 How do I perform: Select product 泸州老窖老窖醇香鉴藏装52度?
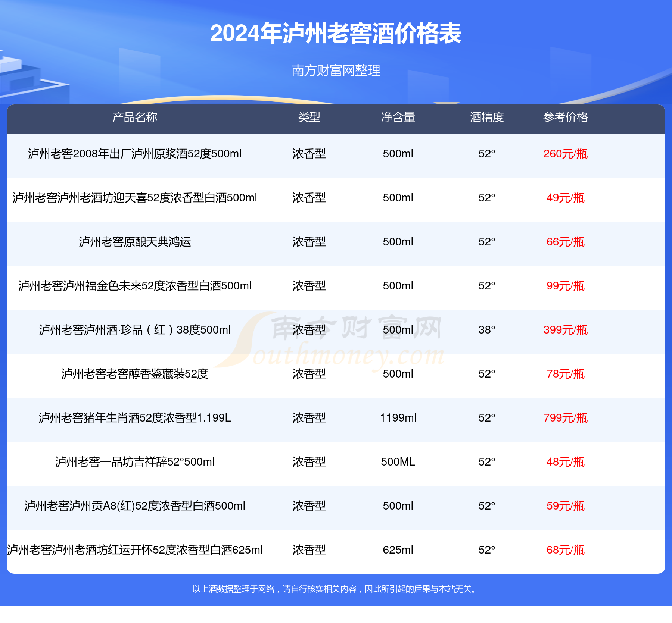click(x=135, y=374)
